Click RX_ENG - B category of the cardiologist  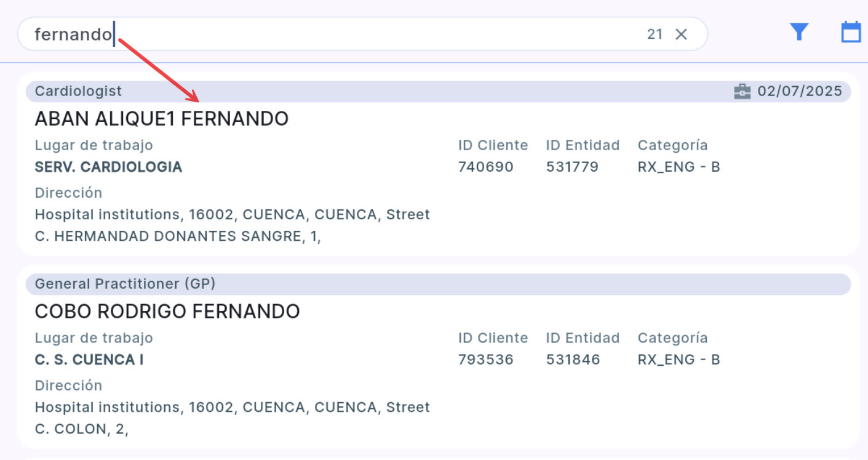(x=679, y=167)
